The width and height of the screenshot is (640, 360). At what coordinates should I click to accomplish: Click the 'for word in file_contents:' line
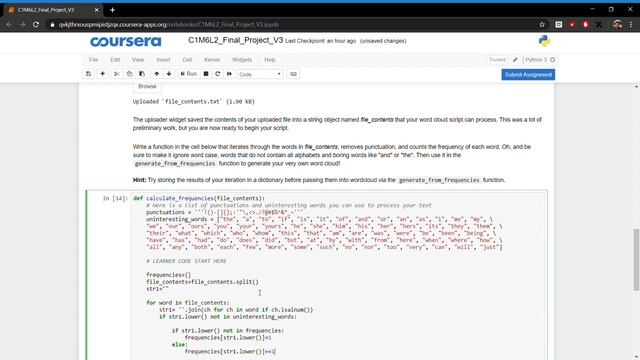pyautogui.click(x=188, y=303)
